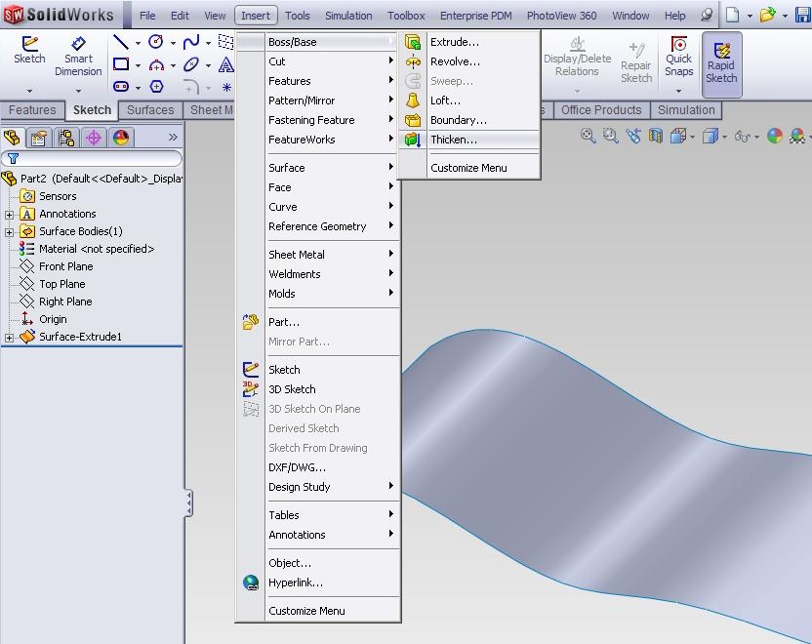Toggle the Rapid Sketch button
Image resolution: width=812 pixels, height=644 pixels.
pyautogui.click(x=722, y=64)
